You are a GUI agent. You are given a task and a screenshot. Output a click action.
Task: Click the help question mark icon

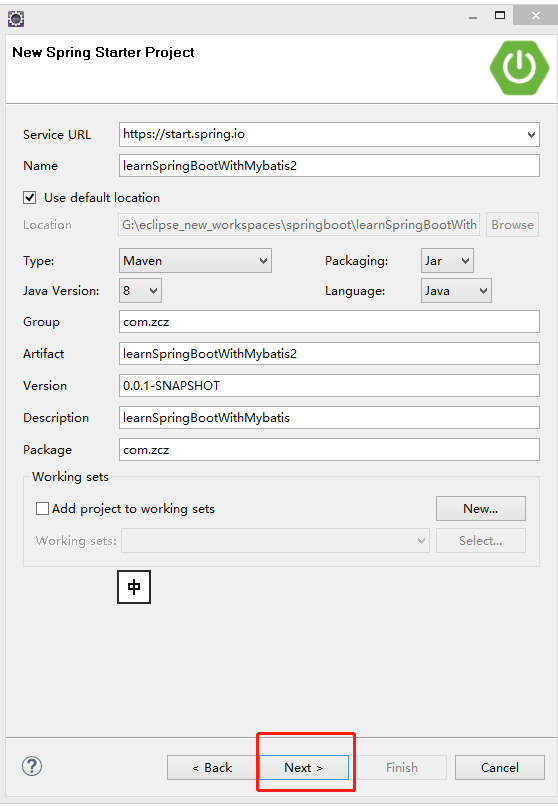[x=32, y=766]
